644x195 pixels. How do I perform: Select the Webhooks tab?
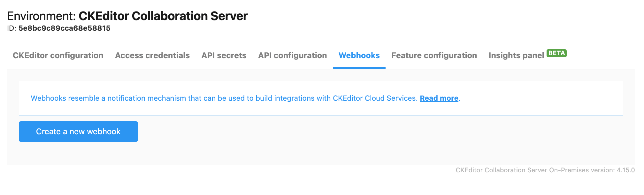point(359,55)
